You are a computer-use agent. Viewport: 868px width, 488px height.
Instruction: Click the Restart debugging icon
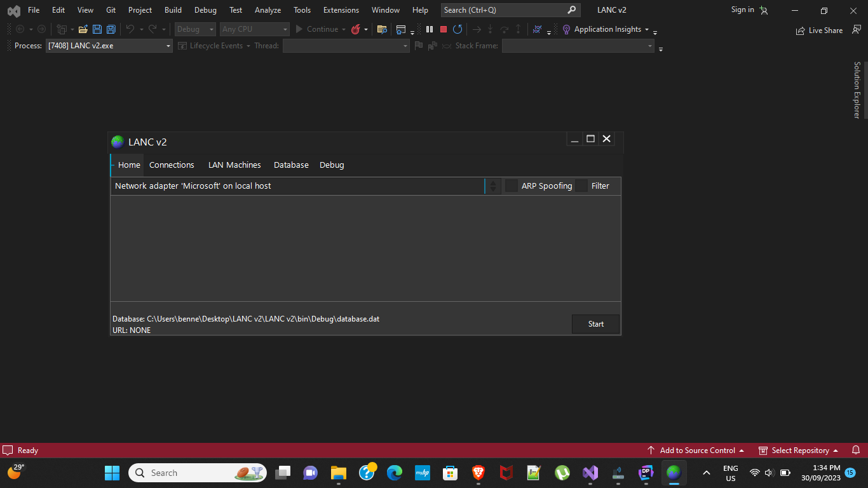pyautogui.click(x=458, y=29)
